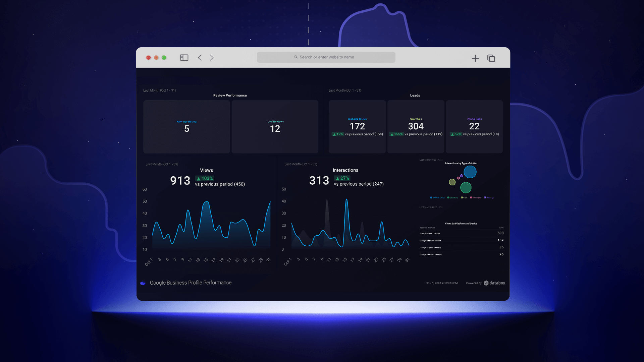The image size is (644, 362).
Task: Select the green bubble in Interactions chart
Action: pyautogui.click(x=466, y=187)
